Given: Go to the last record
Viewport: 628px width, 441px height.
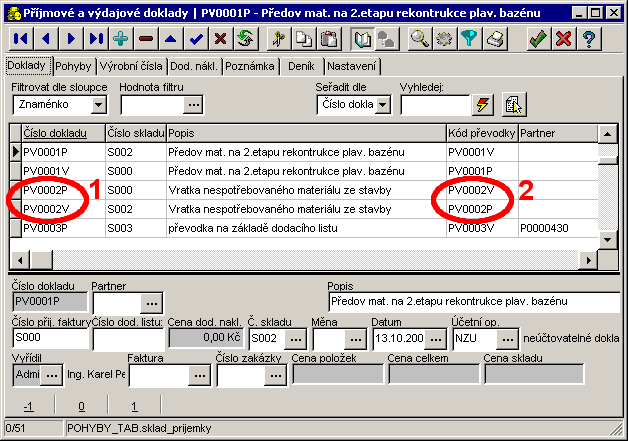Looking at the screenshot, I should (x=96, y=40).
